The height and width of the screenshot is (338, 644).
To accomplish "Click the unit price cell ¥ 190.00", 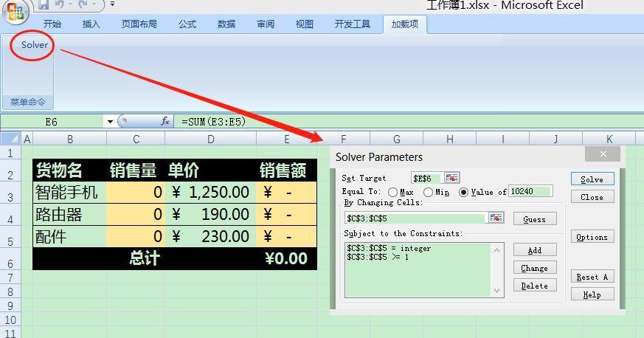I will (x=211, y=214).
